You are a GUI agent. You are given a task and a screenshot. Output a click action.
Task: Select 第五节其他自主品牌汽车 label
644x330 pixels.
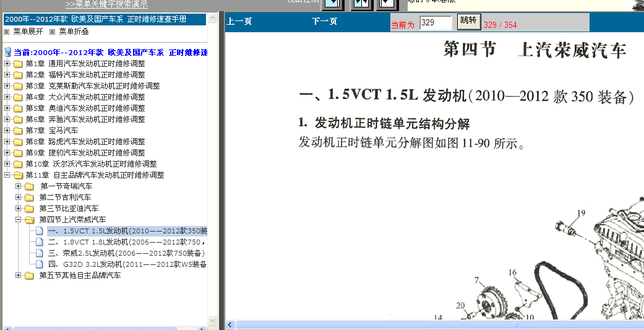pos(80,276)
